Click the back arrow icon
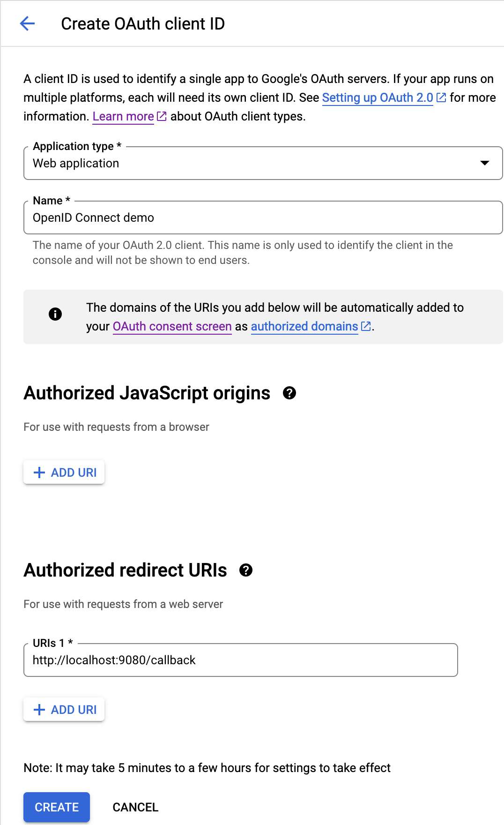504x825 pixels. (x=28, y=23)
